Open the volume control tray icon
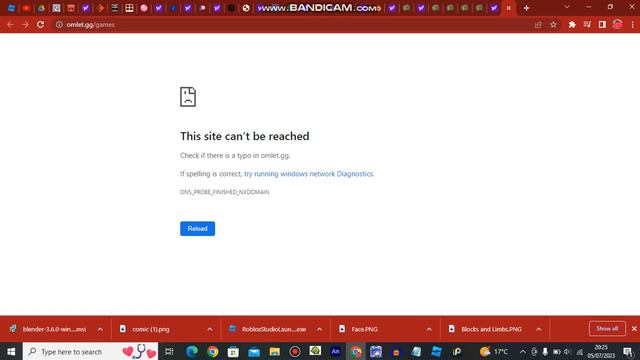Screen dimensions: 640x360 click(567, 351)
